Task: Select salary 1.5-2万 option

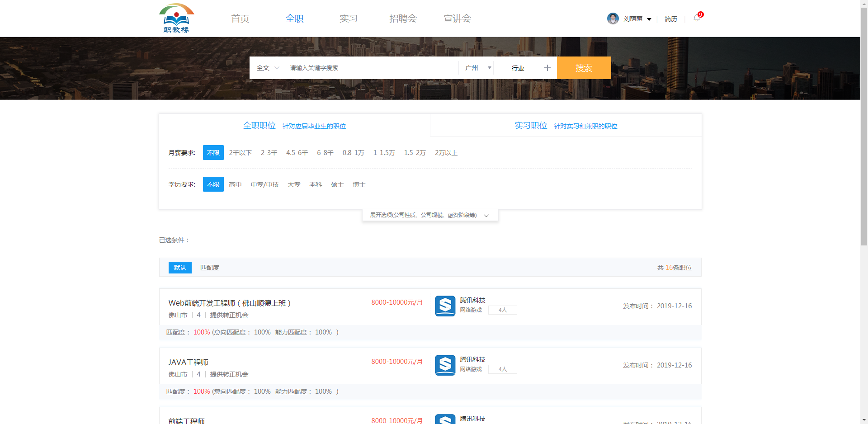Action: 415,153
